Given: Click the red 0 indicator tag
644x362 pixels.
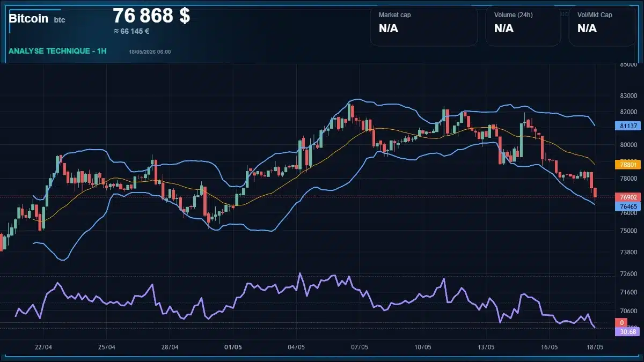Looking at the screenshot, I should coord(621,322).
